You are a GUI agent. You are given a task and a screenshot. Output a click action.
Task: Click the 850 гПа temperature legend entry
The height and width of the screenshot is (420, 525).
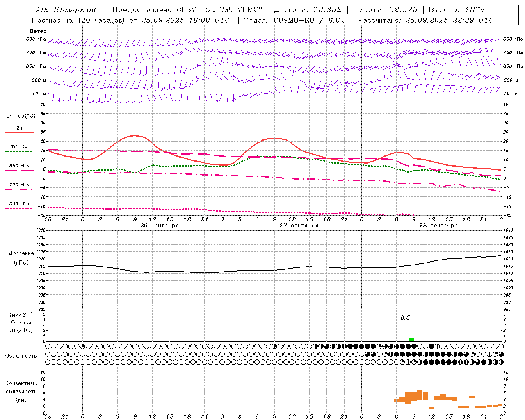tap(19, 168)
